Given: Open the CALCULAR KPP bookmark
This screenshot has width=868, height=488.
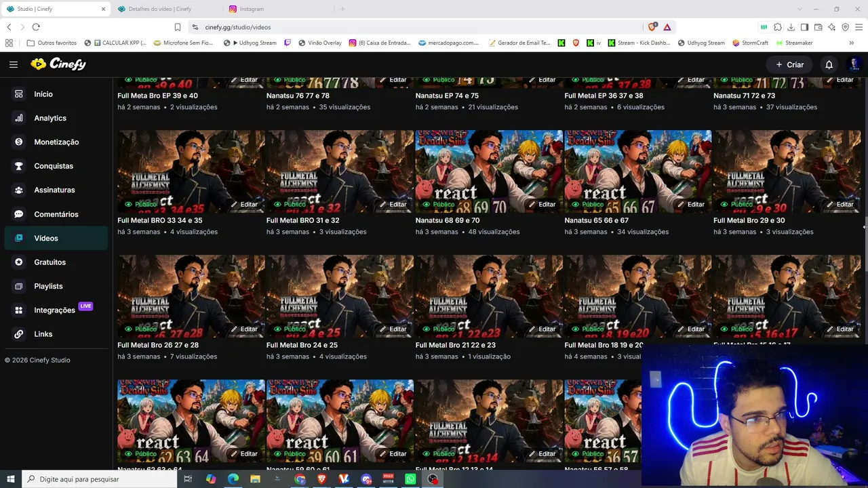Looking at the screenshot, I should point(115,43).
